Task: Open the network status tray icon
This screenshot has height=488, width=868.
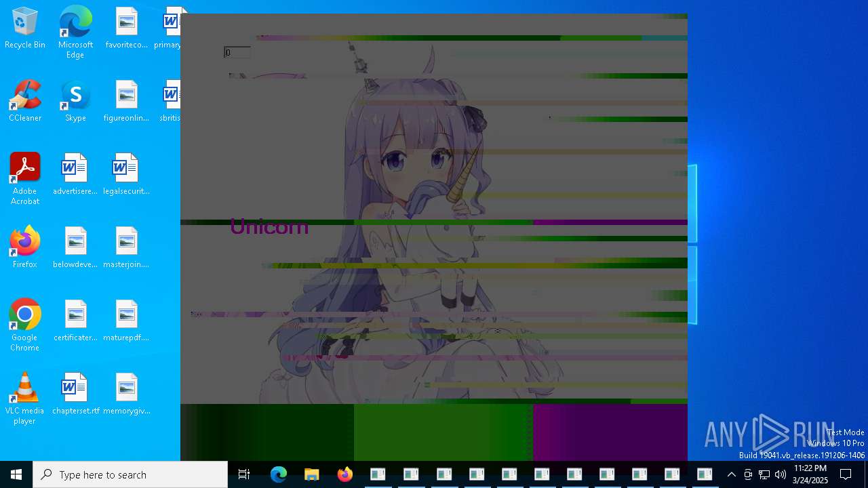Action: (764, 474)
